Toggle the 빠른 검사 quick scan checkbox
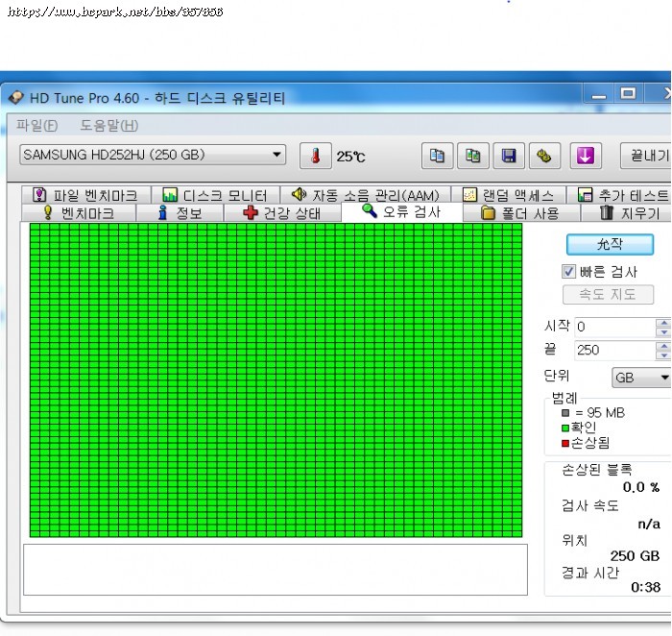This screenshot has width=672, height=636. (568, 272)
